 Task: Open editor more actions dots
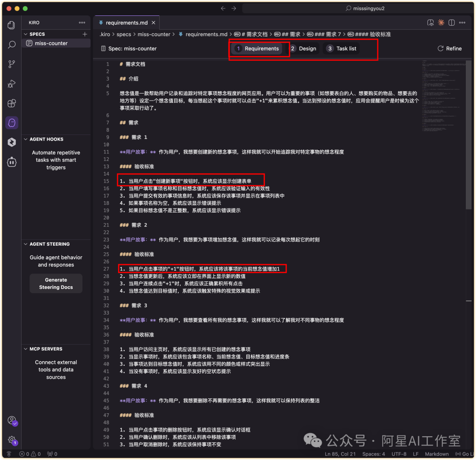[462, 22]
